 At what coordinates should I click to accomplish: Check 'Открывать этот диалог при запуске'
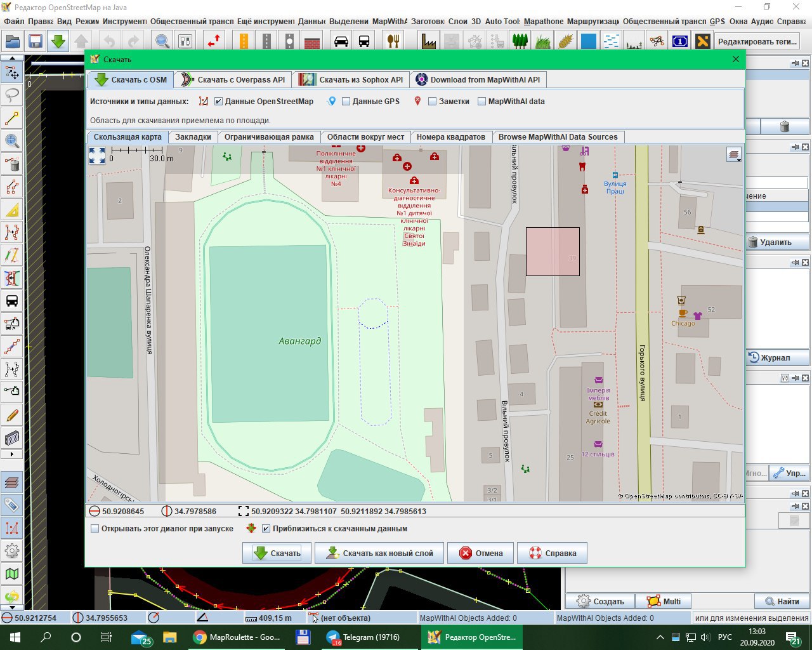[95, 529]
